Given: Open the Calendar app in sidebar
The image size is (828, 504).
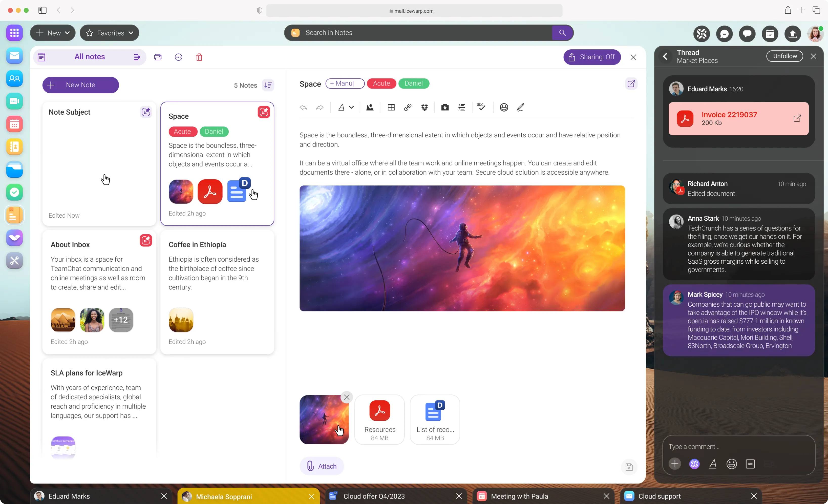Looking at the screenshot, I should click(x=14, y=124).
